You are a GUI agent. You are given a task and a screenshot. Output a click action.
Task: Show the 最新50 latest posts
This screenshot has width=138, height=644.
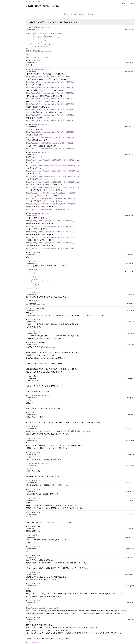90,14
